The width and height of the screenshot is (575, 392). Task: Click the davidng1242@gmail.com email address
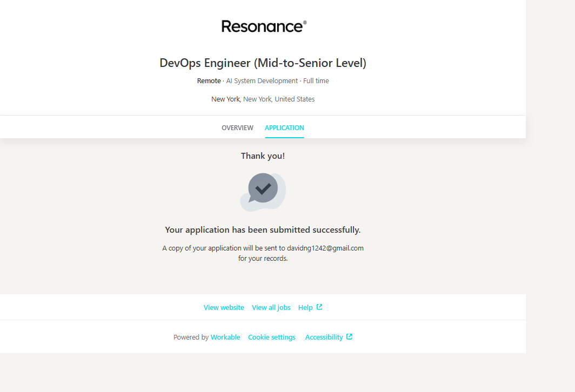coord(325,248)
